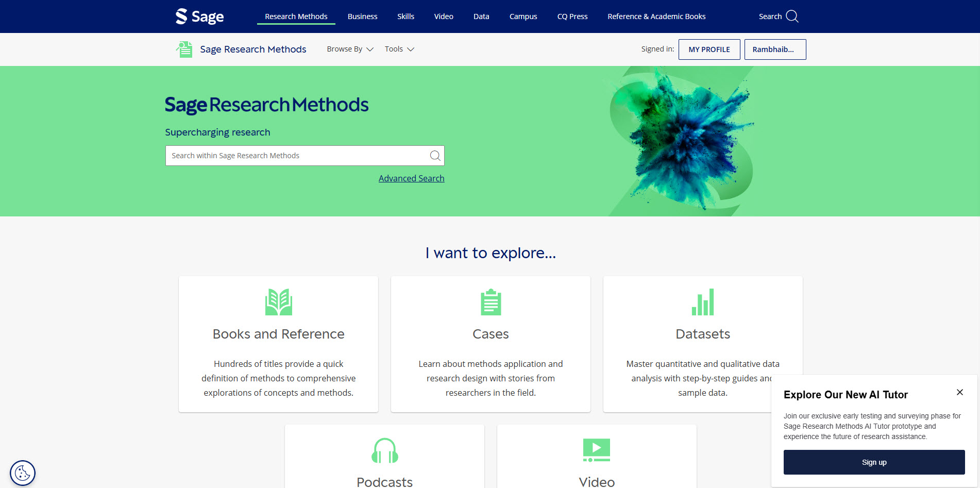Viewport: 980px width, 488px height.
Task: Click the Books and Reference book icon
Action: 279,302
